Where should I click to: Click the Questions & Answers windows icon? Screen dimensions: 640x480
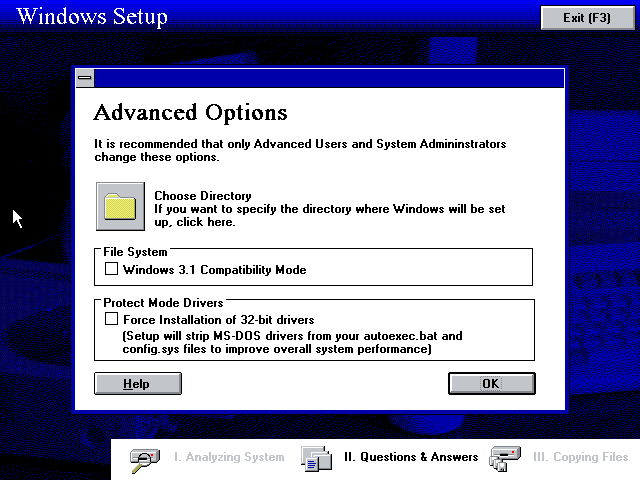316,458
